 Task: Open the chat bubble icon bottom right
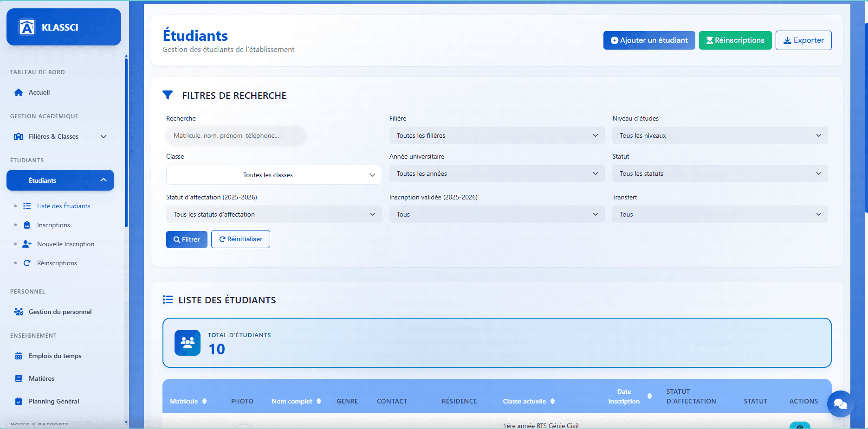(x=841, y=404)
